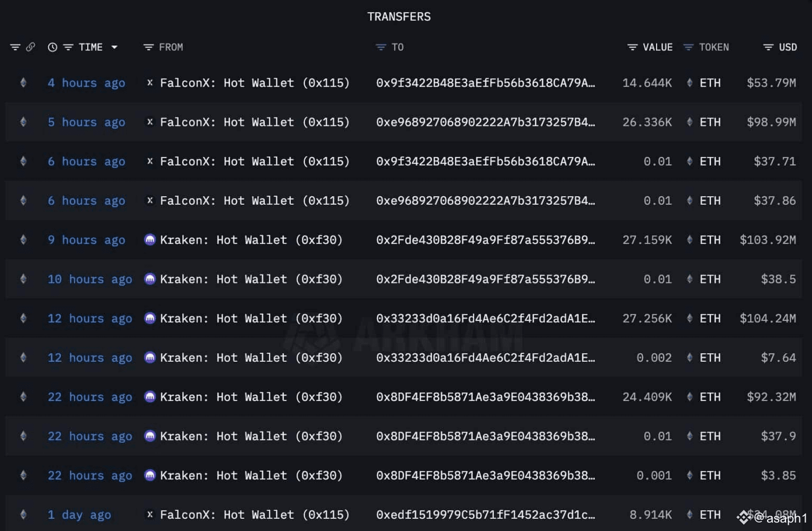Open the filter icon next to FROM
This screenshot has width=812, height=531.
tap(149, 47)
